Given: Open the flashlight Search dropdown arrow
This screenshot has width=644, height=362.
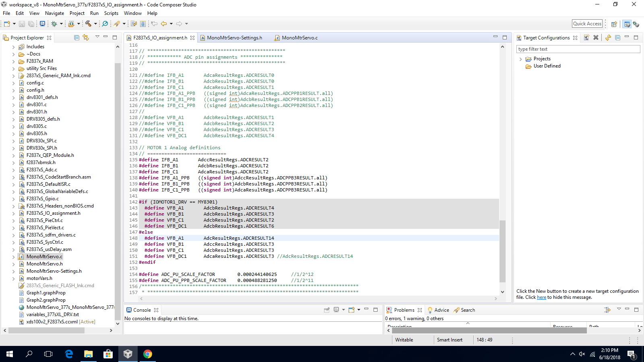Looking at the screenshot, I should [x=124, y=24].
